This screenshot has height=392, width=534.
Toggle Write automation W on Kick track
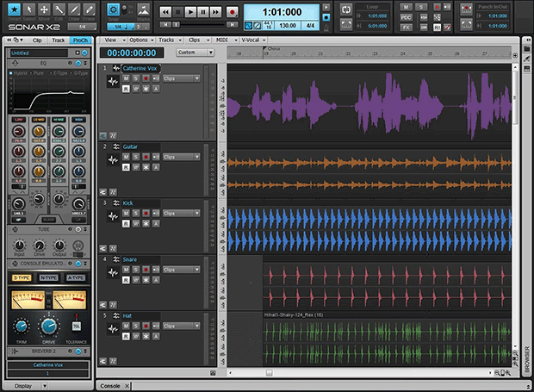tap(136, 224)
